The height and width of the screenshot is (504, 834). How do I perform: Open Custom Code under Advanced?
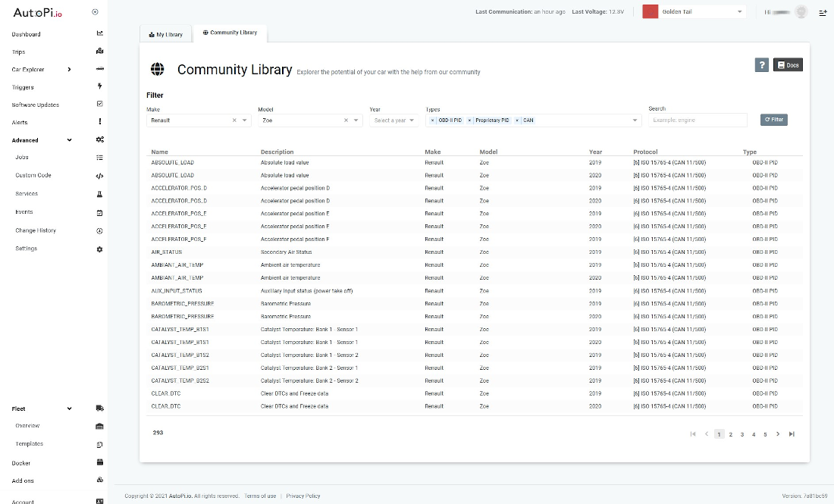[33, 175]
